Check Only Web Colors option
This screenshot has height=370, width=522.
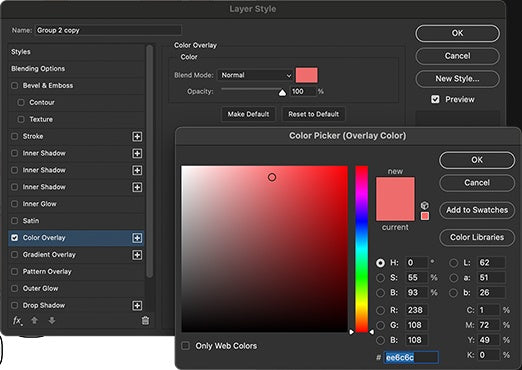pos(185,346)
